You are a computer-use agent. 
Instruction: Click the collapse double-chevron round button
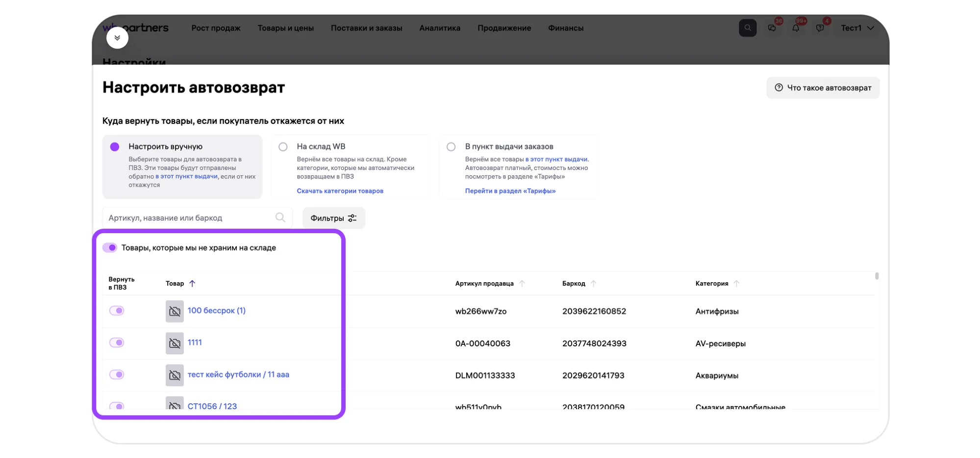(117, 38)
